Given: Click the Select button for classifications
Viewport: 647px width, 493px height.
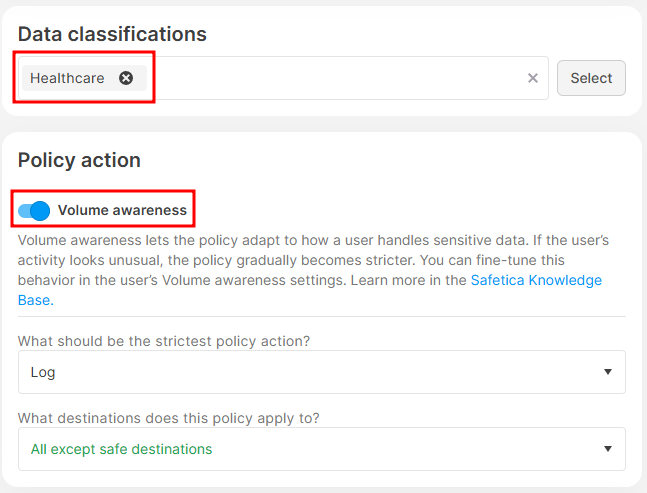Looking at the screenshot, I should [591, 78].
